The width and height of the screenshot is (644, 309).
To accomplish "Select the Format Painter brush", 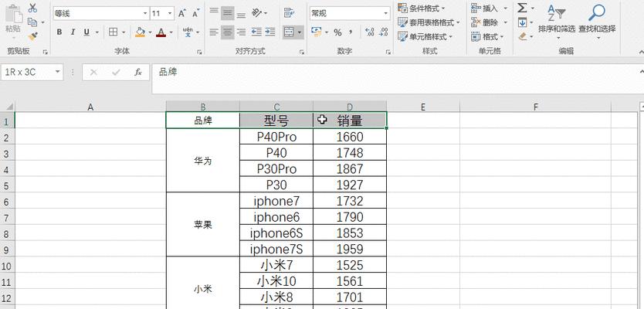I will (x=32, y=36).
